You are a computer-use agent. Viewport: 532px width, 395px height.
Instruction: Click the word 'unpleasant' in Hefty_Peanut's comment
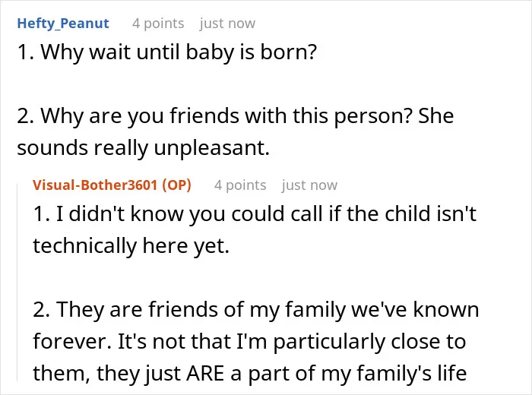pos(209,148)
